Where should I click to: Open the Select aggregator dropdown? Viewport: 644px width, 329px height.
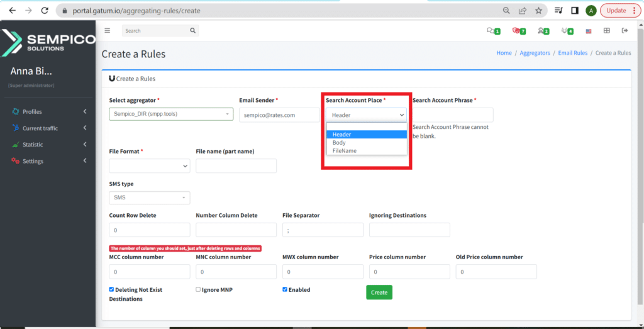click(x=171, y=114)
